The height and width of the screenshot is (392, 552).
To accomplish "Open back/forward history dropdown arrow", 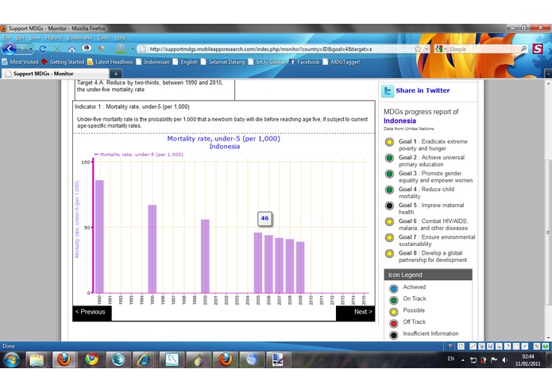I will 31,49.
